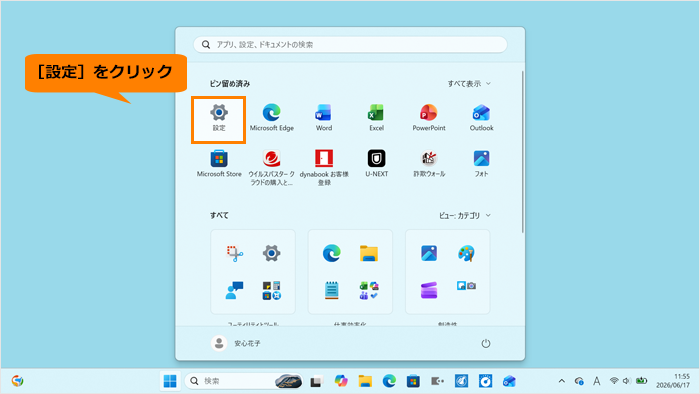The width and height of the screenshot is (700, 394).
Task: Open the volume speaker tray icon
Action: point(627,381)
